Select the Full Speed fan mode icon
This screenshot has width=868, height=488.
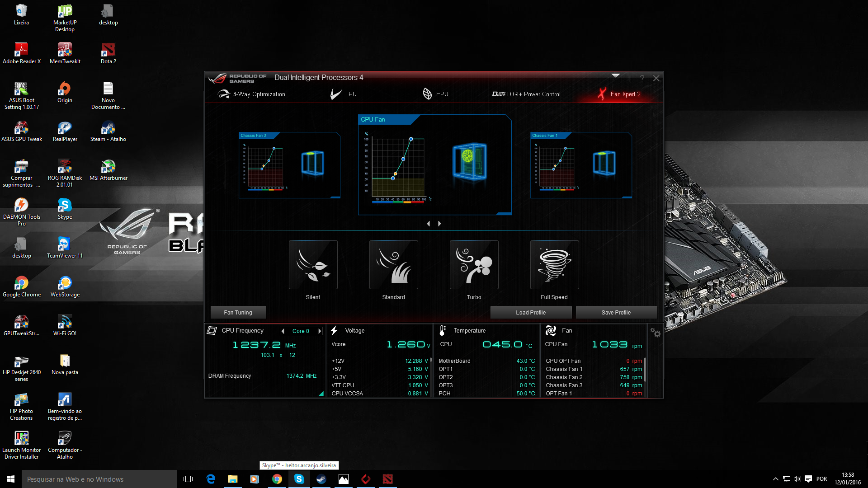point(554,265)
